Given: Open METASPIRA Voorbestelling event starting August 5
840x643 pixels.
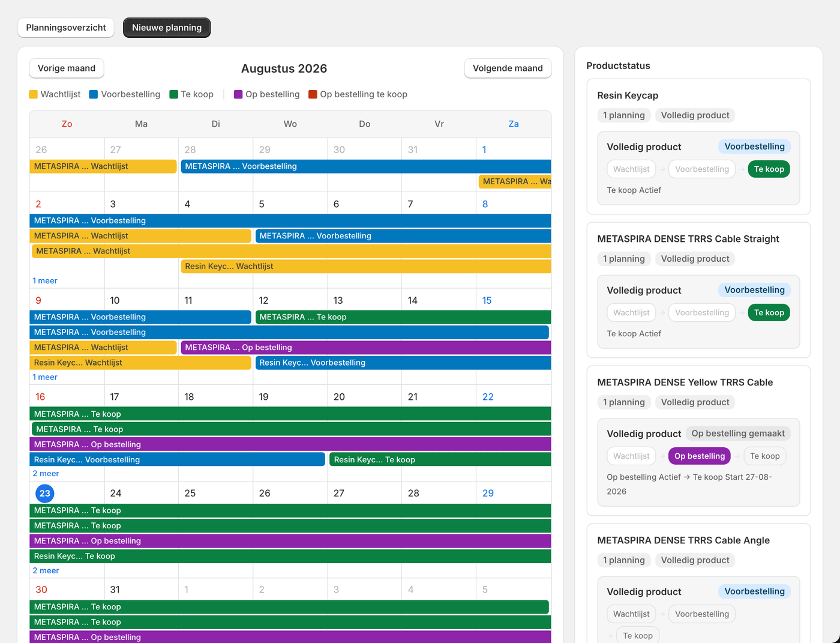Looking at the screenshot, I should (x=403, y=236).
